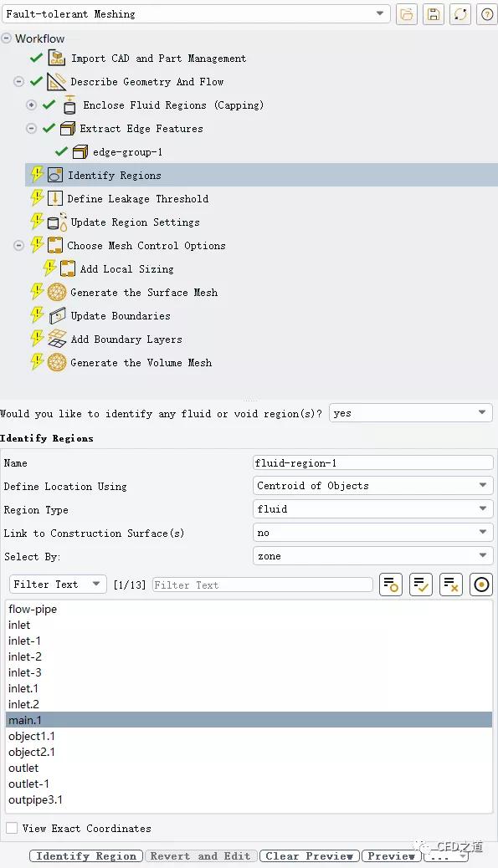This screenshot has height=868, width=498.
Task: Open the Filter Text type dropdown
Action: tap(58, 584)
